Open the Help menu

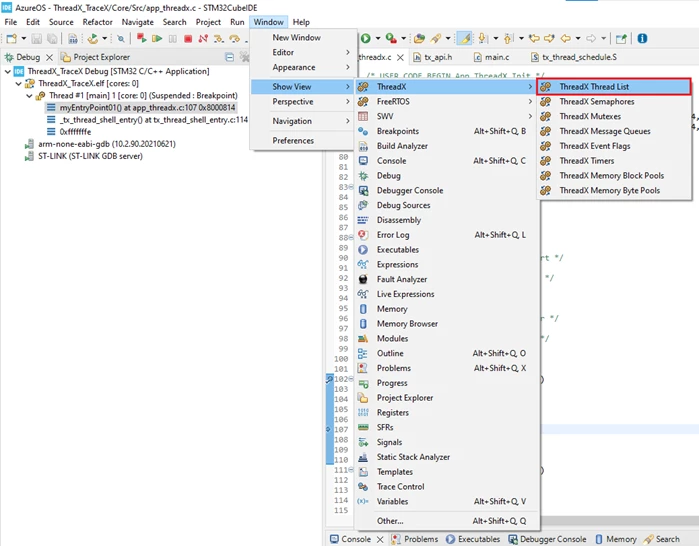[301, 22]
